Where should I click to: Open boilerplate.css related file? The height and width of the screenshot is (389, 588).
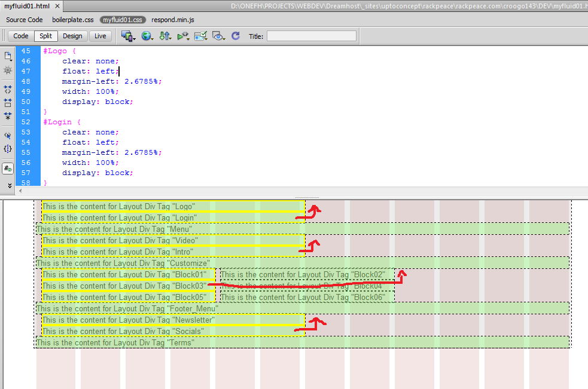point(73,20)
